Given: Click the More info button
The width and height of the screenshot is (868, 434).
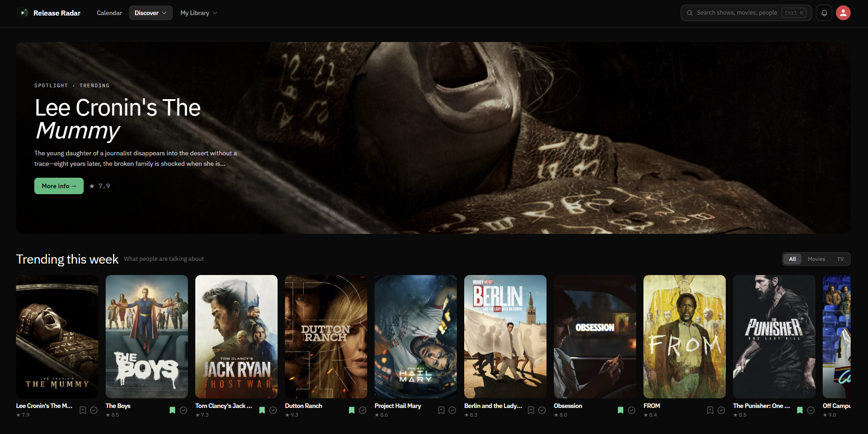Looking at the screenshot, I should 59,186.
